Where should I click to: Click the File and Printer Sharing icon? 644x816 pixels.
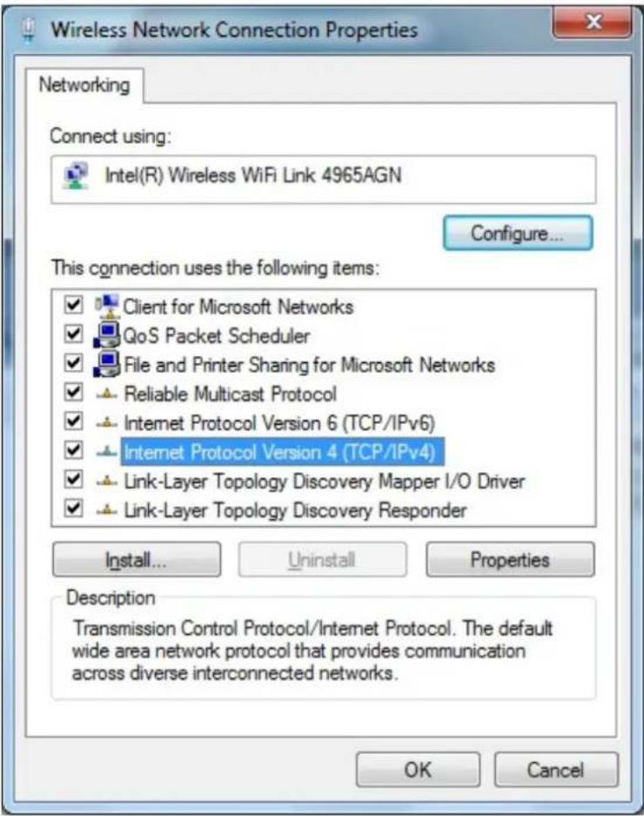tap(107, 364)
